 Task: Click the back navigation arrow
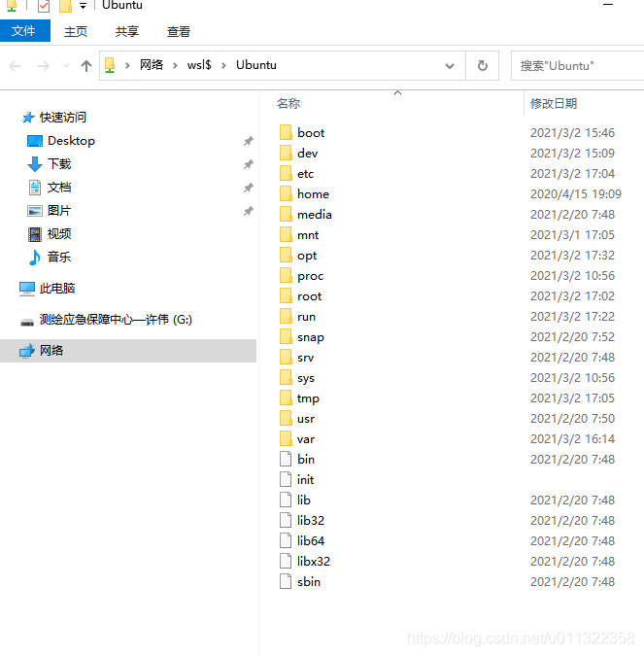point(15,66)
